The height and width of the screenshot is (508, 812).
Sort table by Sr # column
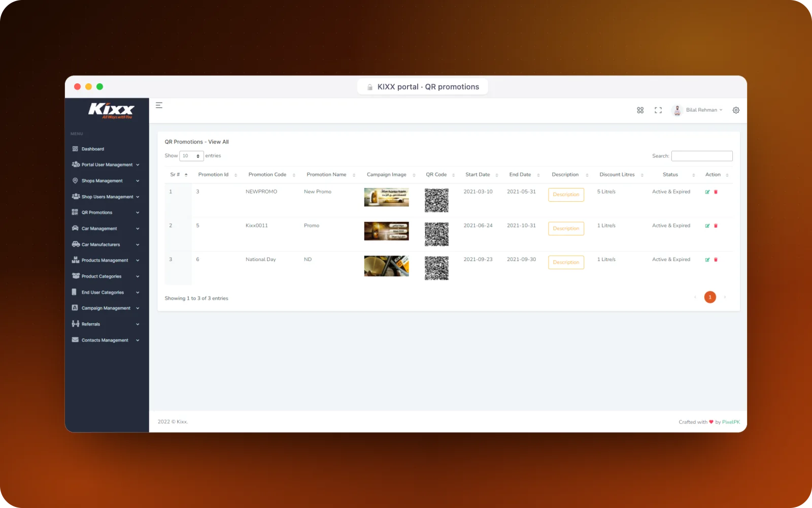[x=179, y=175]
